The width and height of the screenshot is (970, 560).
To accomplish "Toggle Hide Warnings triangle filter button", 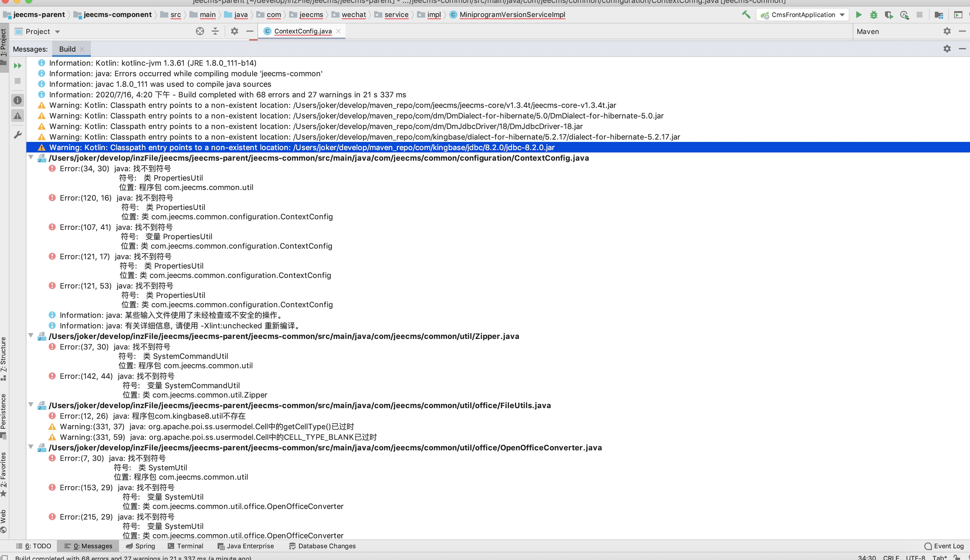I will (18, 116).
